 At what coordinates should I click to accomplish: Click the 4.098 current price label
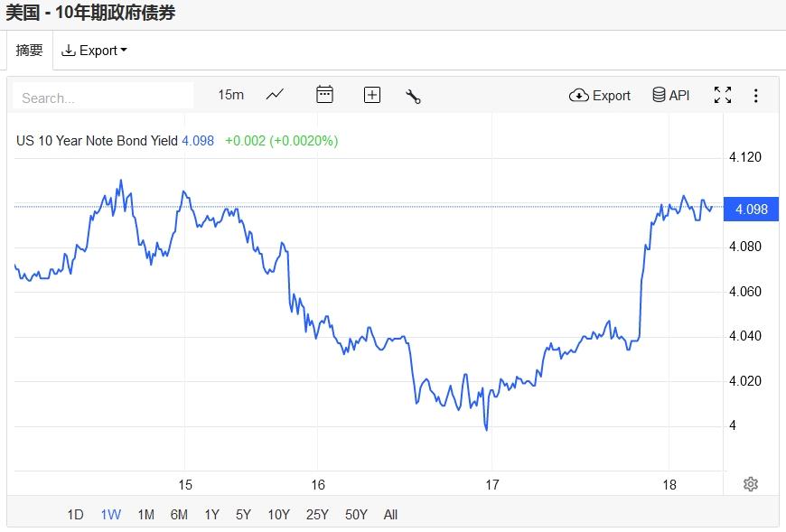[x=752, y=210]
